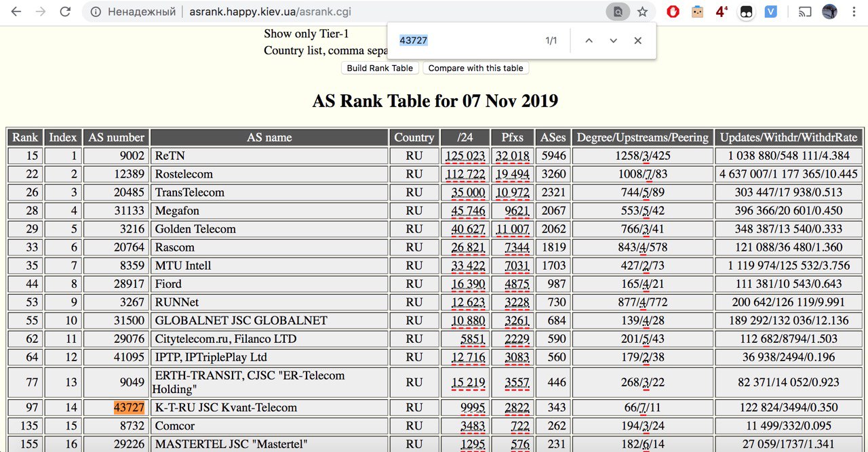Viewport: 868px width, 452px height.
Task: Click AS number 20485 for TransTelecom
Action: tap(129, 192)
